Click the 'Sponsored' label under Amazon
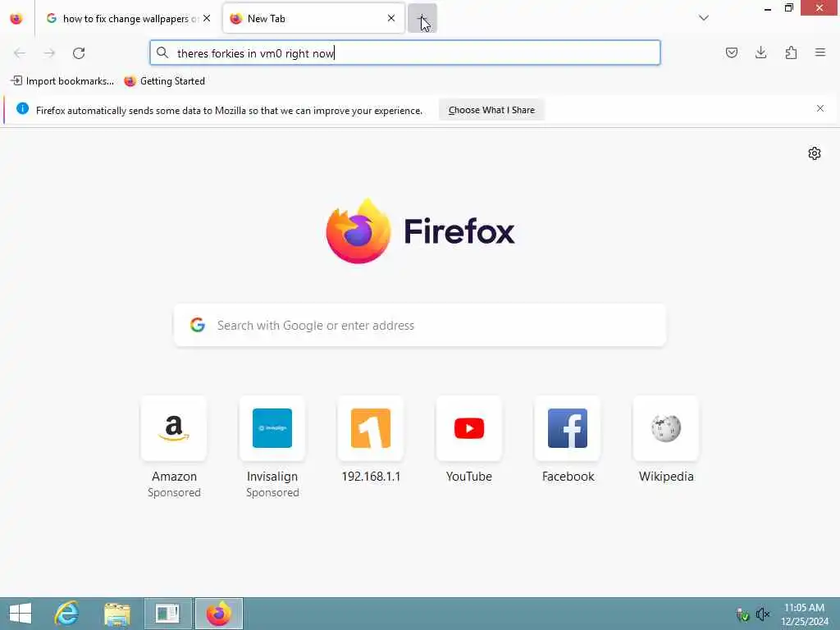The width and height of the screenshot is (840, 630). point(174,492)
